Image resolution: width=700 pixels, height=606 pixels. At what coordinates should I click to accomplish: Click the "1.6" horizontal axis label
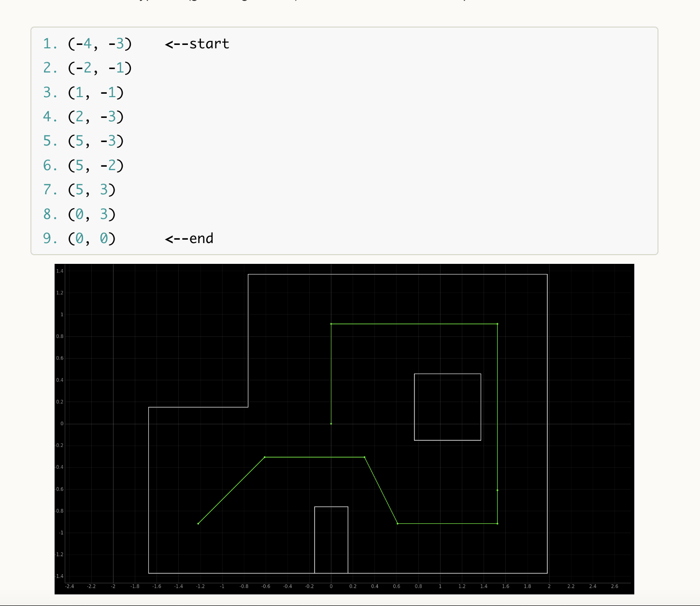(505, 586)
